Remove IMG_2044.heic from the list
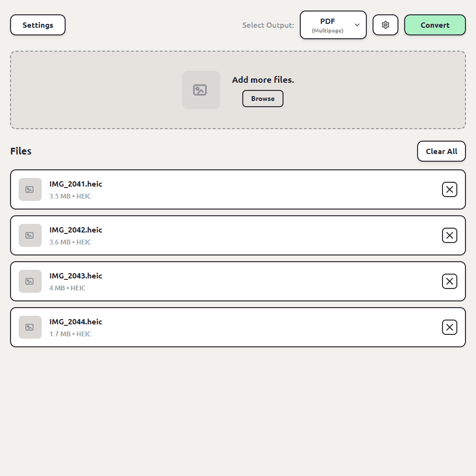This screenshot has height=476, width=476. (x=449, y=327)
